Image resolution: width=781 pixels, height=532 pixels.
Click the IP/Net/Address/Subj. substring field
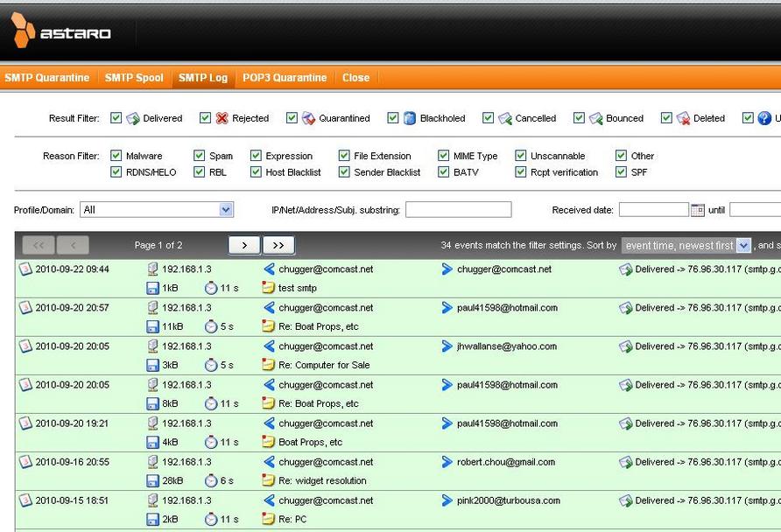point(458,210)
